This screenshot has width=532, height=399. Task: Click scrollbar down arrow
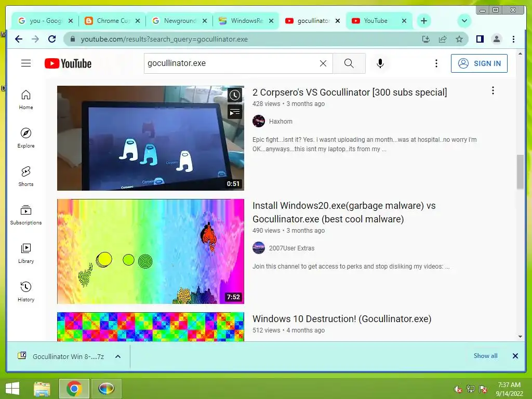click(520, 337)
